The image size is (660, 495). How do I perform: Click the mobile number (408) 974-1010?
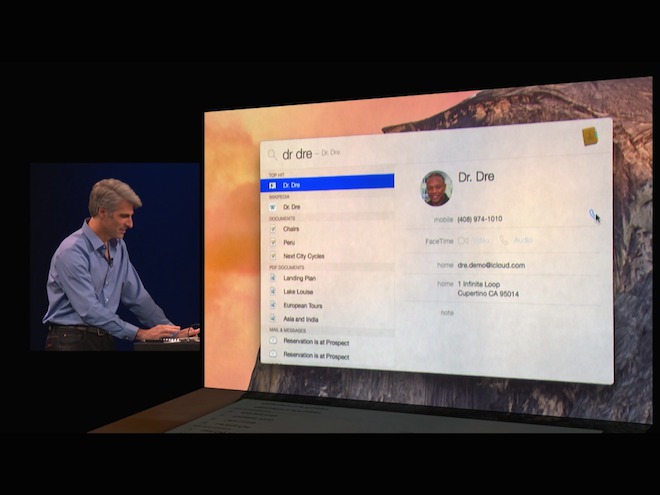pos(479,219)
